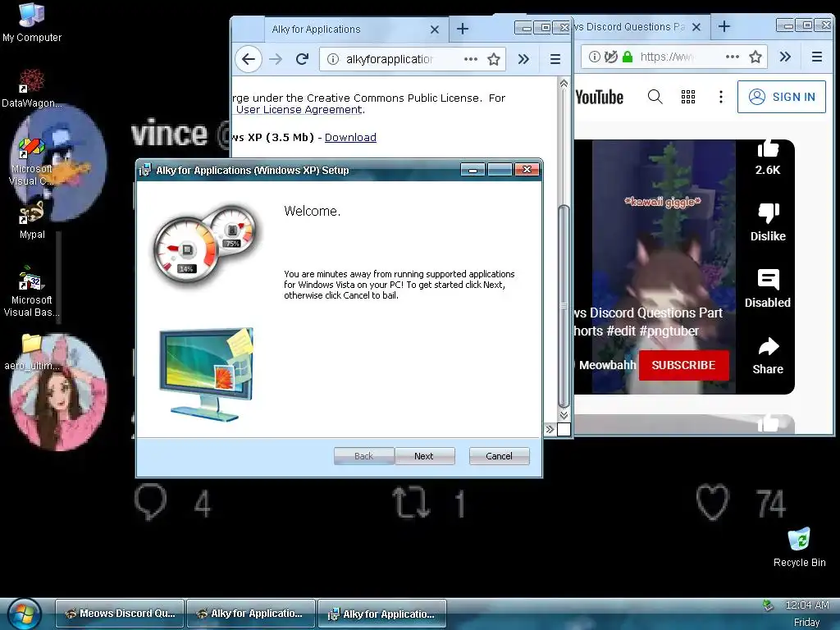Show site info icon in Alky address bar
This screenshot has height=630, width=840.
pos(333,59)
